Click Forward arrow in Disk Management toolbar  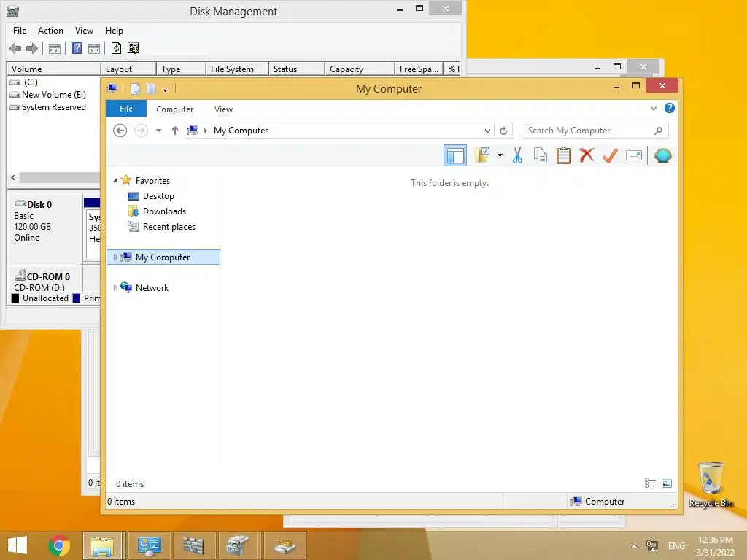pyautogui.click(x=32, y=48)
